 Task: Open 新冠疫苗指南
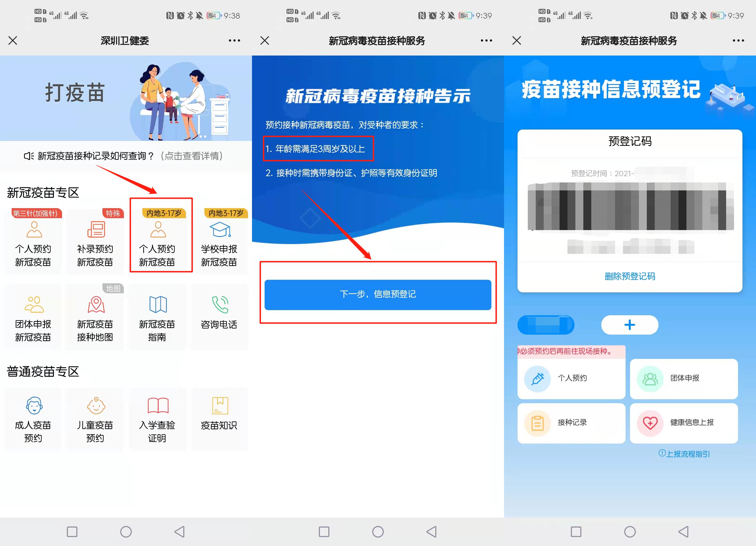tap(157, 317)
